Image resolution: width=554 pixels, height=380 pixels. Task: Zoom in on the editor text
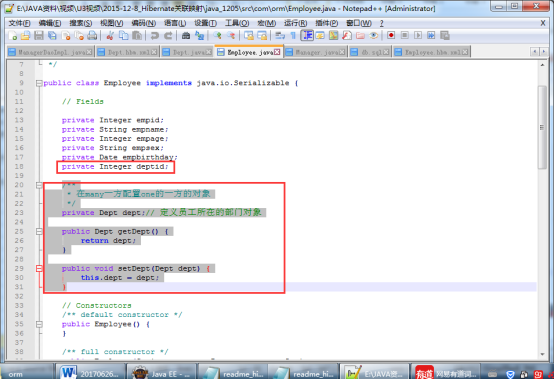coord(217,35)
